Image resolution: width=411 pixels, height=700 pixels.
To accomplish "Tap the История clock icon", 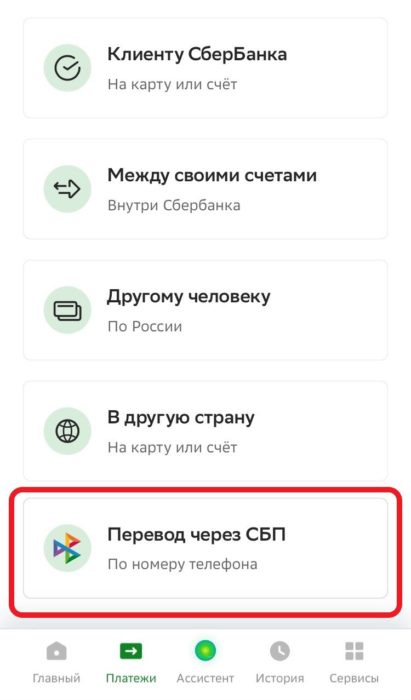I will (x=280, y=651).
